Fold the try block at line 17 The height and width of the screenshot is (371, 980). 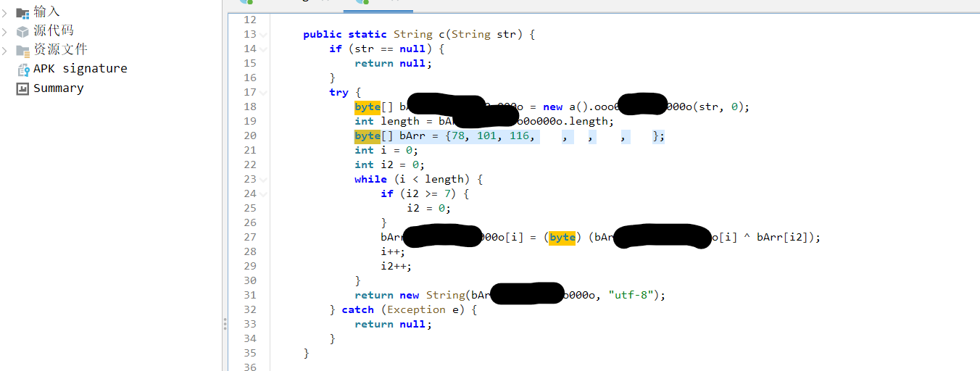point(264,93)
